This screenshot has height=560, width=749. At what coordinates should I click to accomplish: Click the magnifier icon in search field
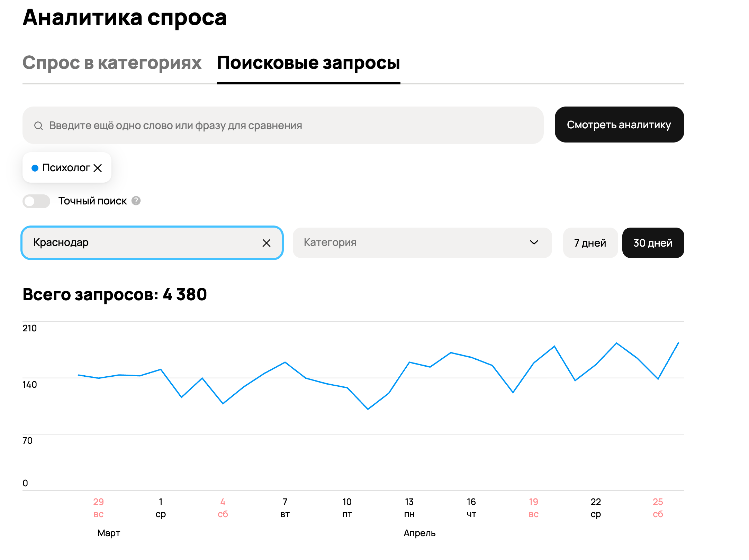click(38, 126)
